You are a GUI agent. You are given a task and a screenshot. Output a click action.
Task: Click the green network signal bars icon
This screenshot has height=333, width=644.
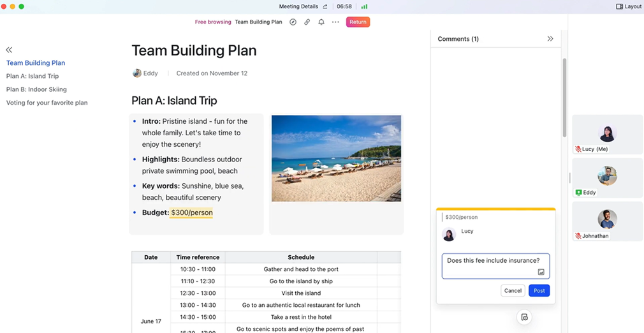(364, 6)
